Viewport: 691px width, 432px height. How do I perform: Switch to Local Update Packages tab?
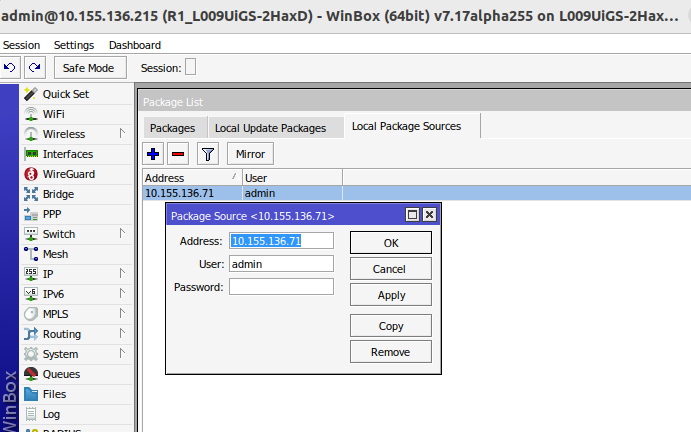(270, 128)
